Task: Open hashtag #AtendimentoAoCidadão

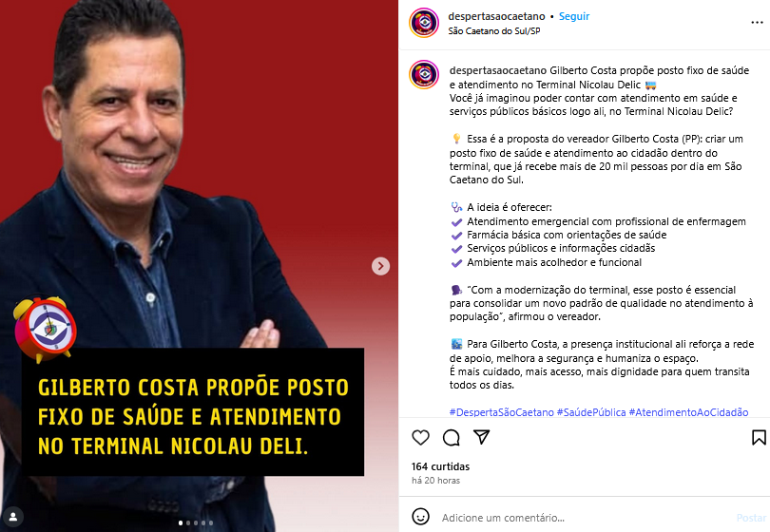Action: (688, 412)
